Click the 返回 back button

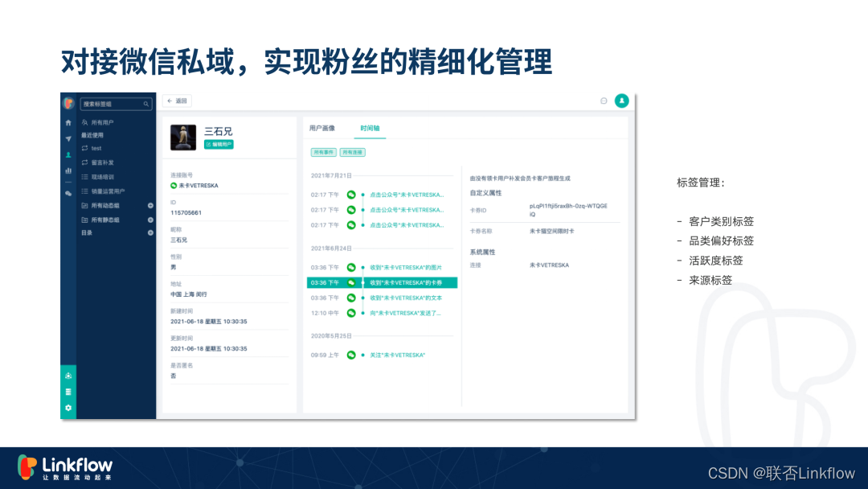point(177,101)
